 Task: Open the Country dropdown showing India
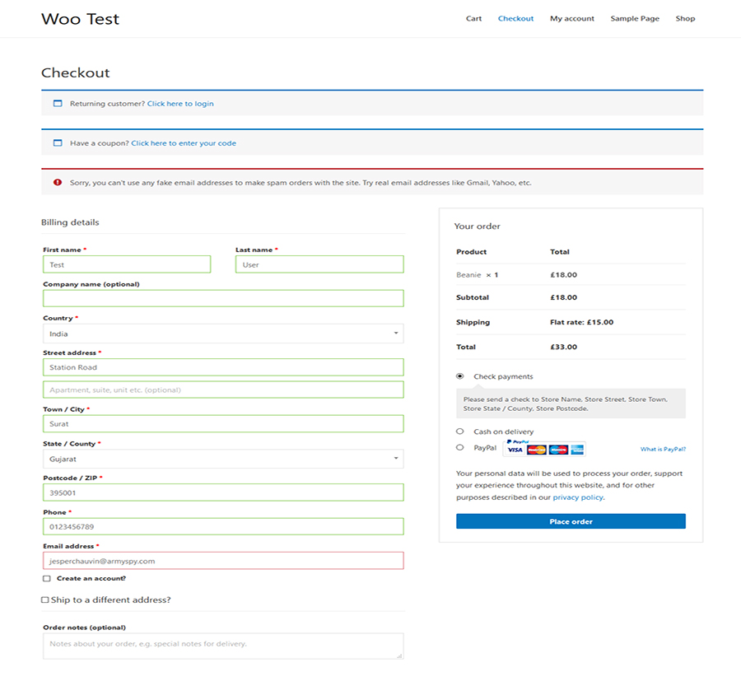pyautogui.click(x=222, y=333)
